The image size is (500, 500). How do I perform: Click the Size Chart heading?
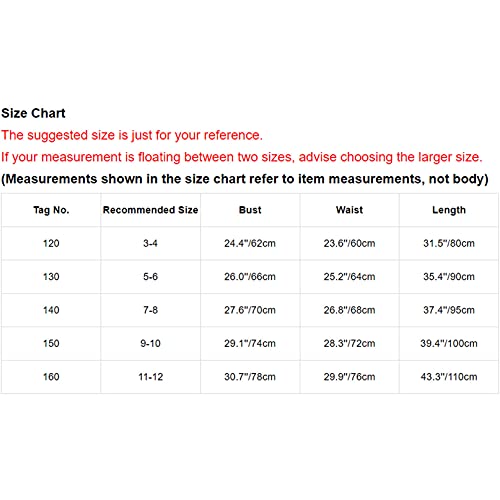tap(33, 113)
